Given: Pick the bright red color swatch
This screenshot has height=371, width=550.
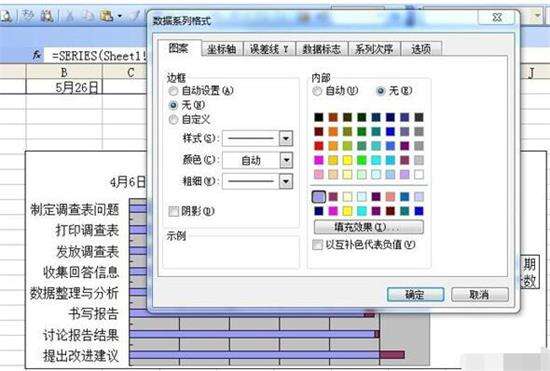Looking at the screenshot, I should tap(318, 146).
